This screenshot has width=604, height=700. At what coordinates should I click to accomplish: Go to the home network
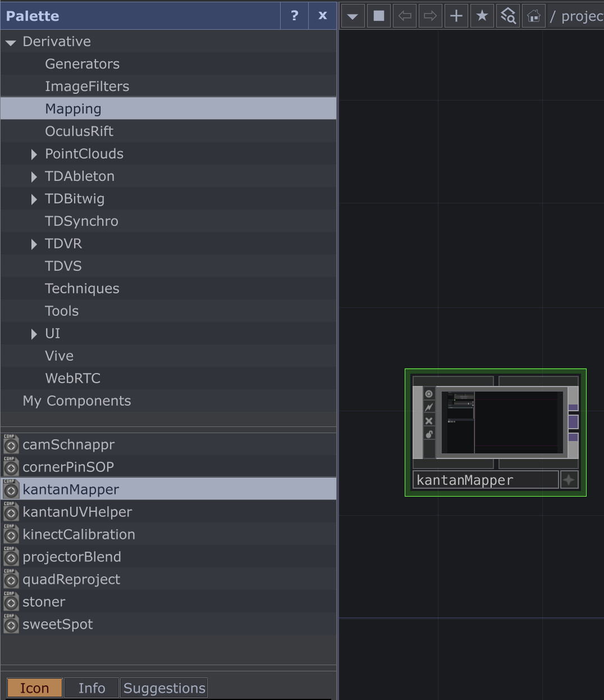534,16
